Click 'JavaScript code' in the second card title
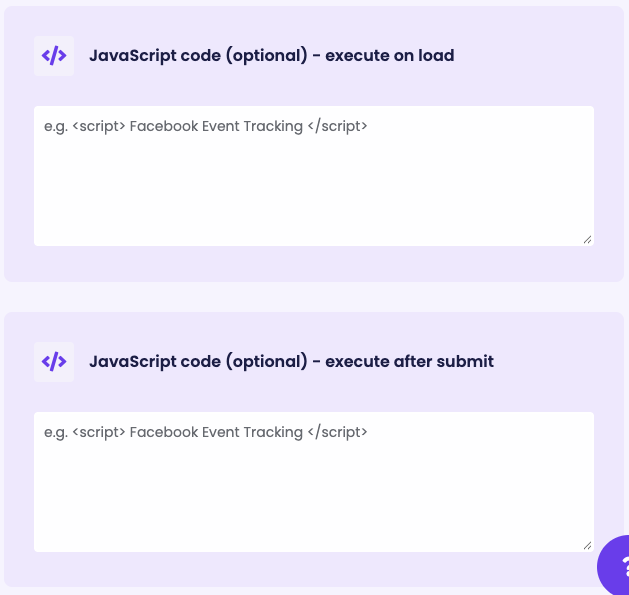 (x=155, y=362)
